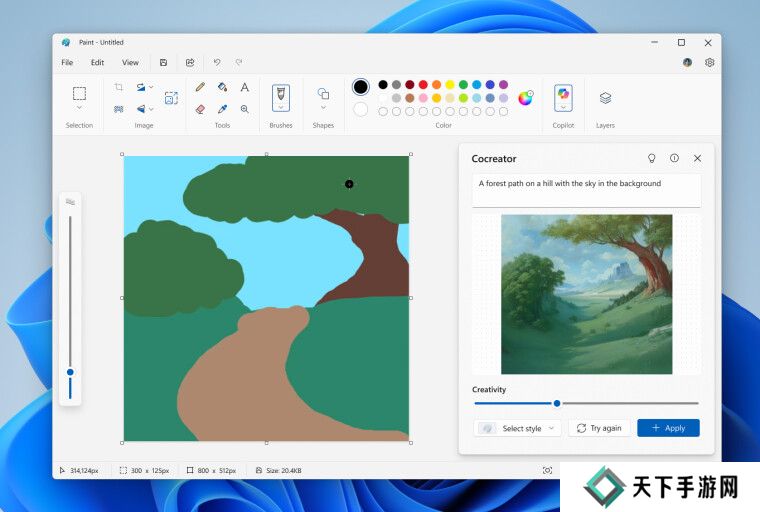Select the primary color 1 circle

[360, 87]
